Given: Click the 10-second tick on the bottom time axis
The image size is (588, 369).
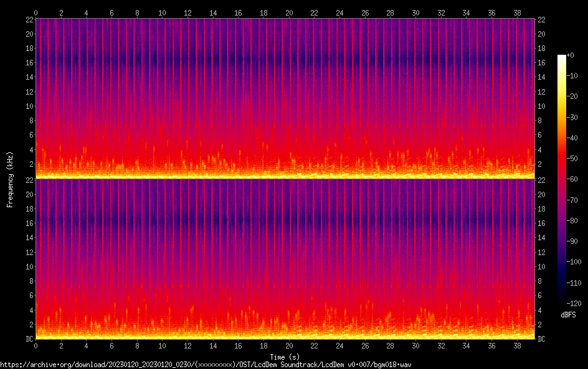Looking at the screenshot, I should (x=162, y=345).
